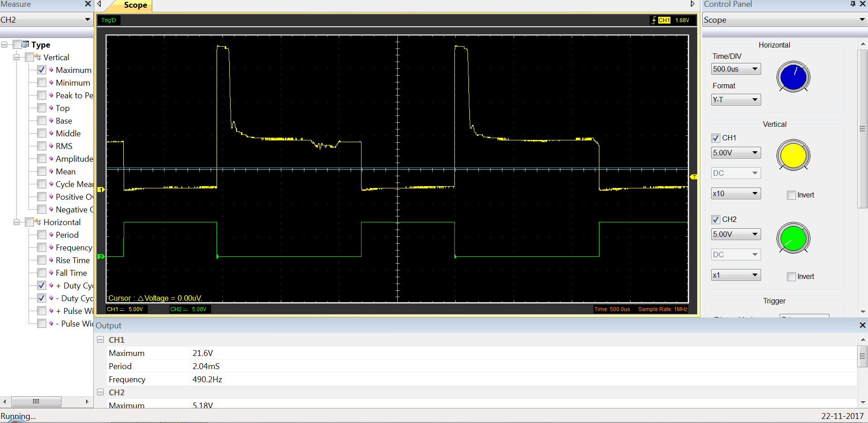Collapse the Horizontal tree group
Viewport: 868px width, 423px height.
(16, 222)
